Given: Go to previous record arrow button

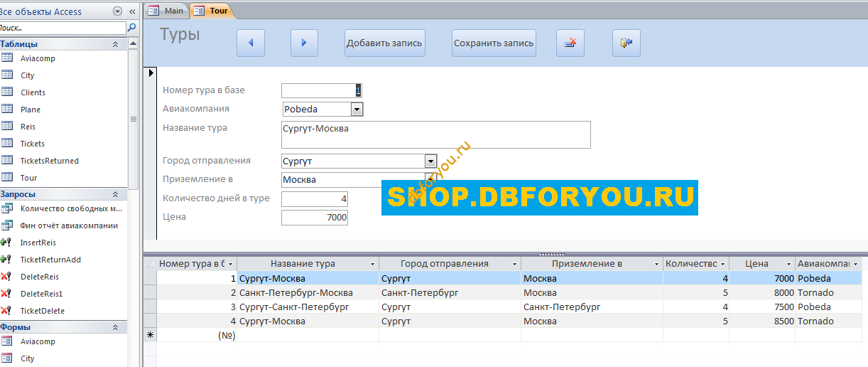Looking at the screenshot, I should [x=251, y=43].
